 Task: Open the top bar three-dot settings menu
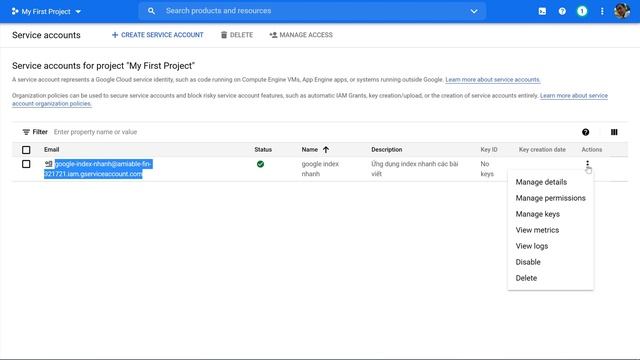pyautogui.click(x=602, y=11)
